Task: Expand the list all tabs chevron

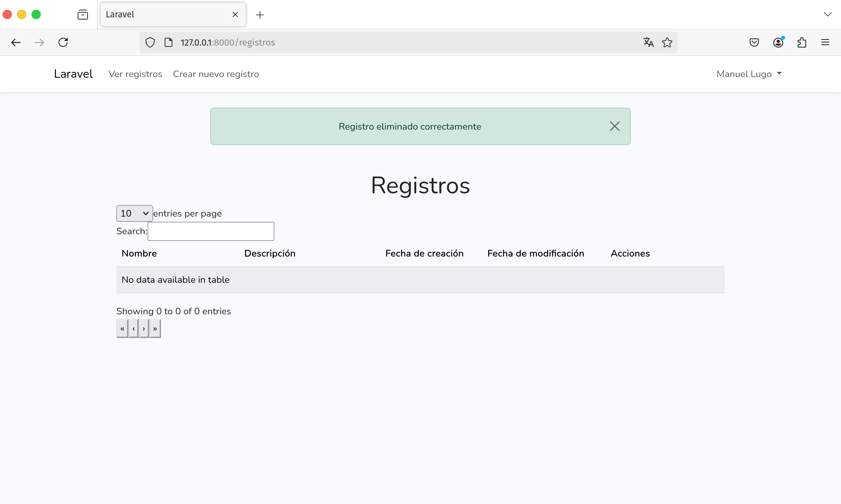Action: [828, 14]
